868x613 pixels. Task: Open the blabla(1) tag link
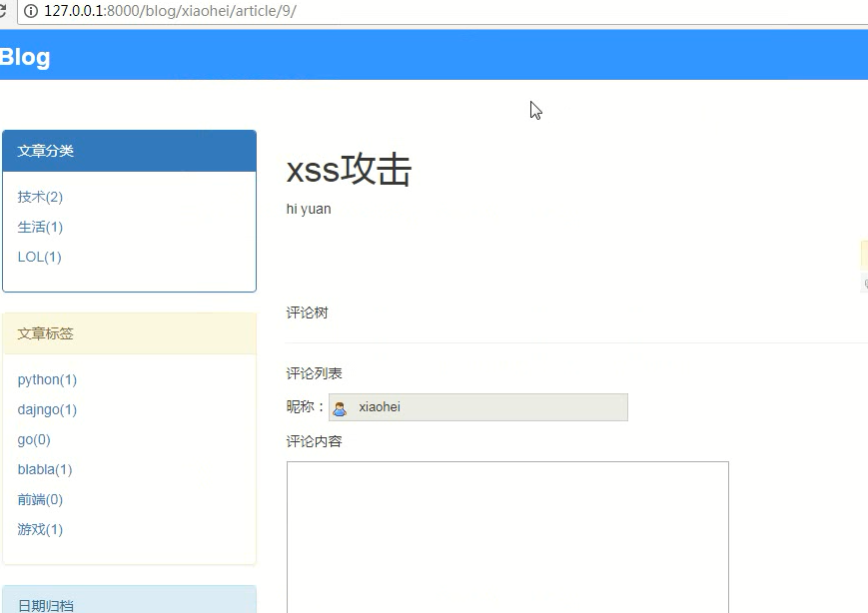click(45, 469)
